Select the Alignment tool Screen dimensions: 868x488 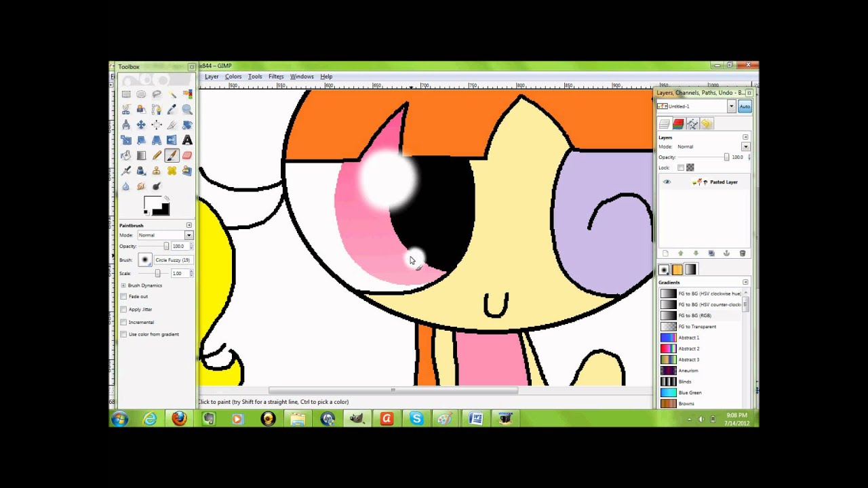[157, 125]
